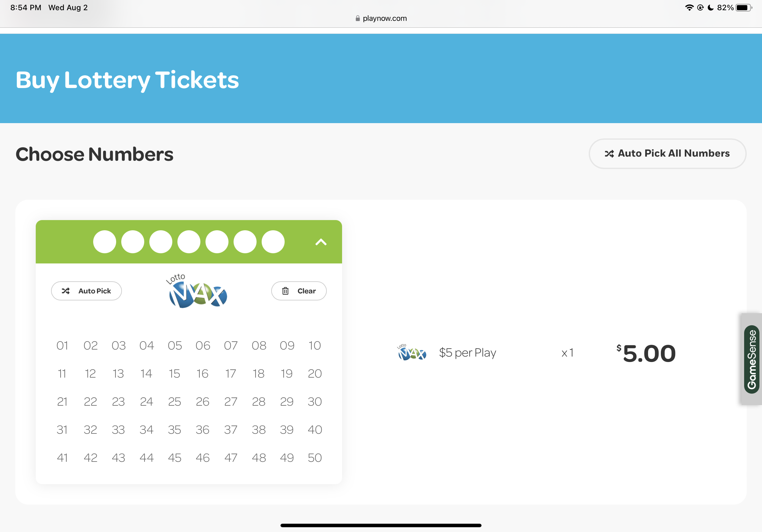
Task: Click the Lotto Max logo above the number grid
Action: pyautogui.click(x=198, y=291)
